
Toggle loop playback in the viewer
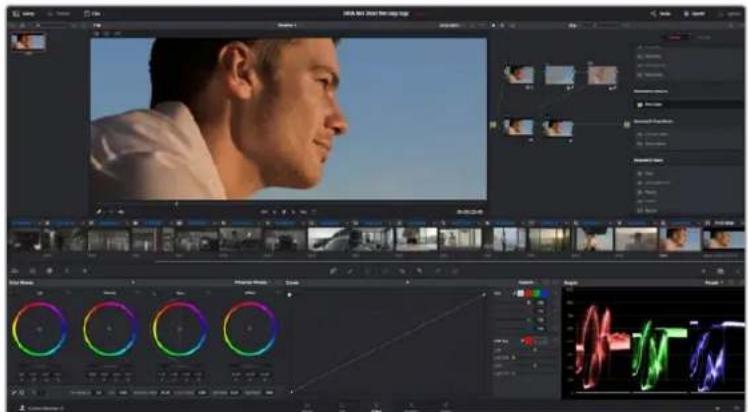click(313, 212)
